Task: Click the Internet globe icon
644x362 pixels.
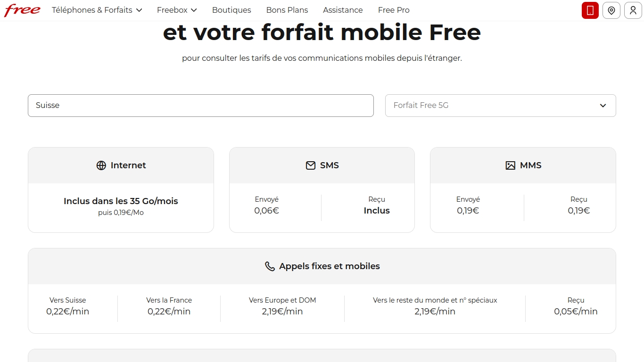Action: (101, 165)
